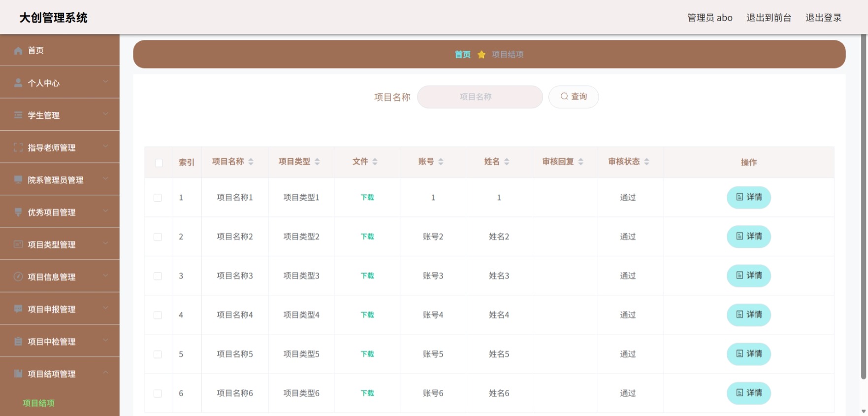Download the file for 项目名称2
868x416 pixels.
367,237
